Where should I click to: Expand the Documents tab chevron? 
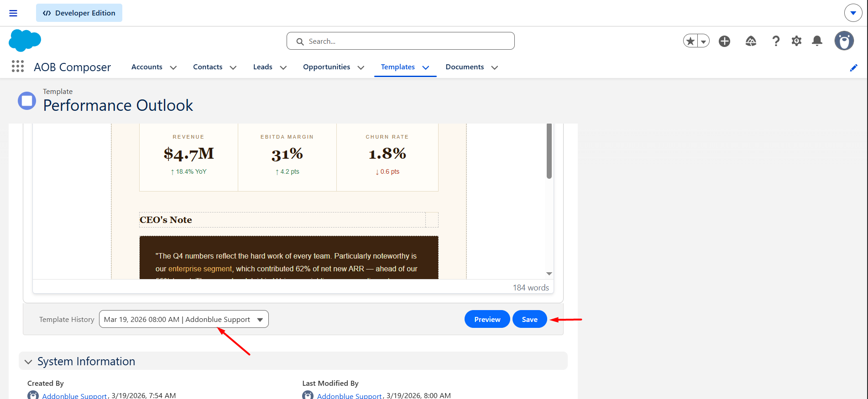495,67
